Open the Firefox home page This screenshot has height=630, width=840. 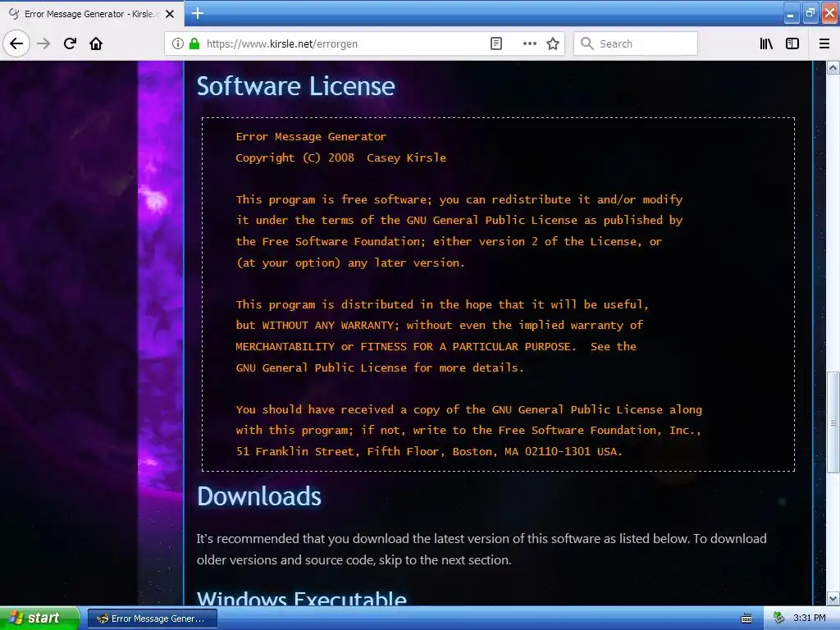[x=96, y=43]
